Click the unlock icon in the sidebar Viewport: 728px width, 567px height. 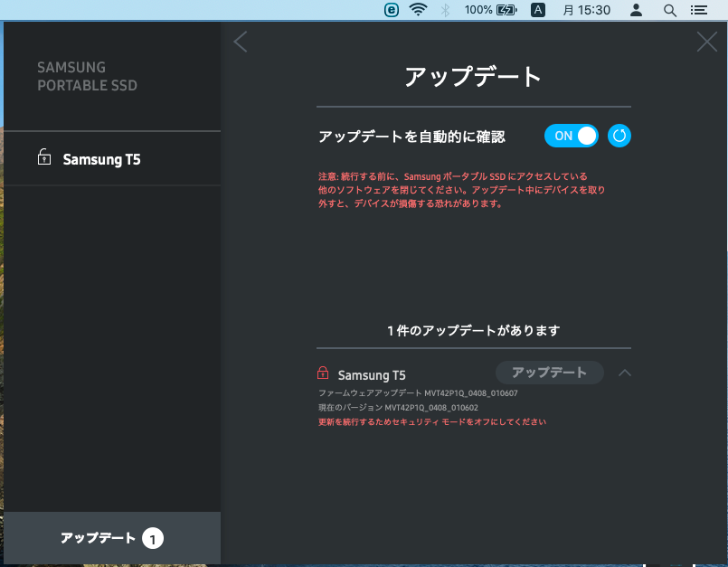pos(43,158)
